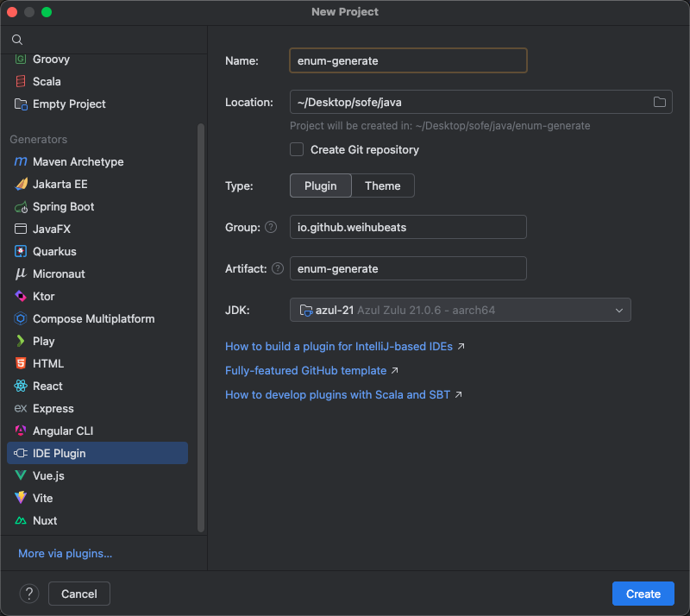Click the Scala icon
The image size is (690, 616).
[20, 81]
